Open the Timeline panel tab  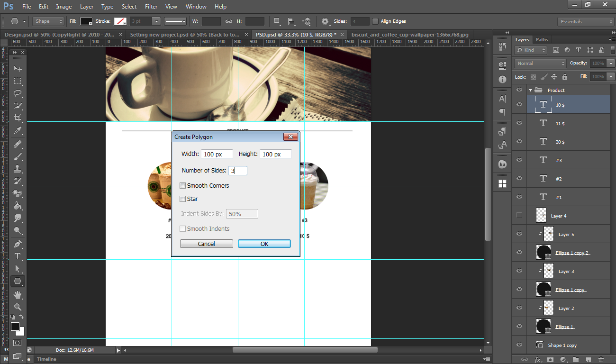[x=46, y=359]
